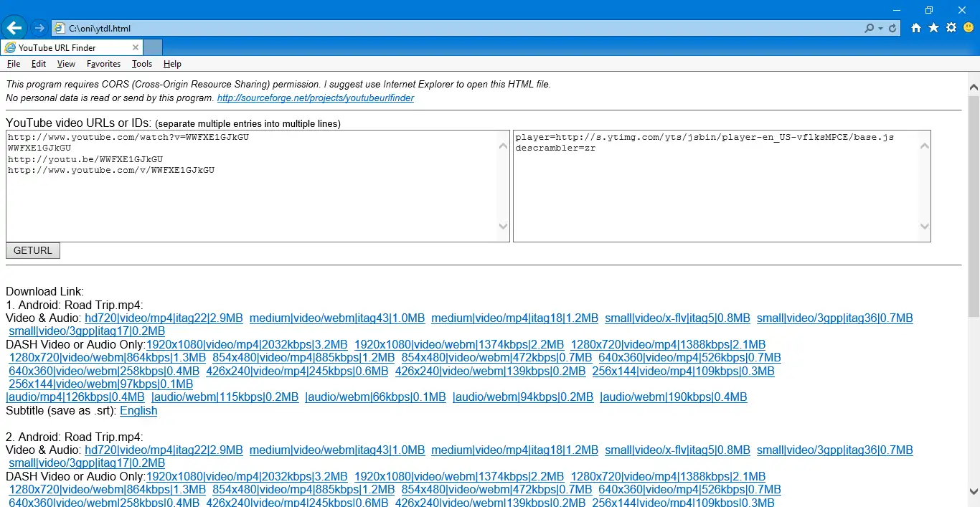
Task: Go back using the browser Back arrow
Action: [14, 28]
